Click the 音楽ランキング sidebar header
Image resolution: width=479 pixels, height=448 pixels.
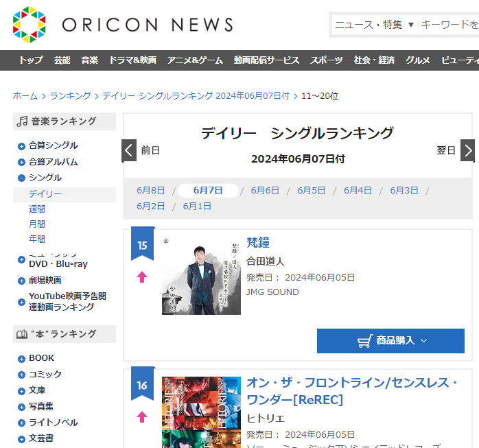point(65,121)
